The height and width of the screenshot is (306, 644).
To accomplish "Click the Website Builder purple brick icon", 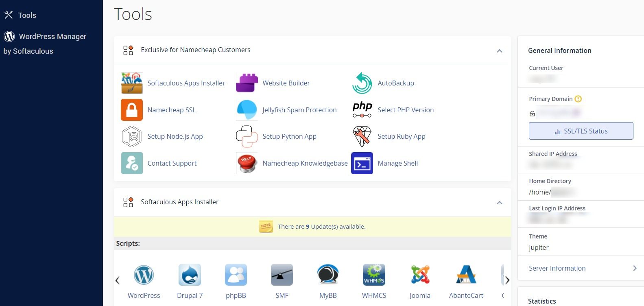I will [247, 83].
